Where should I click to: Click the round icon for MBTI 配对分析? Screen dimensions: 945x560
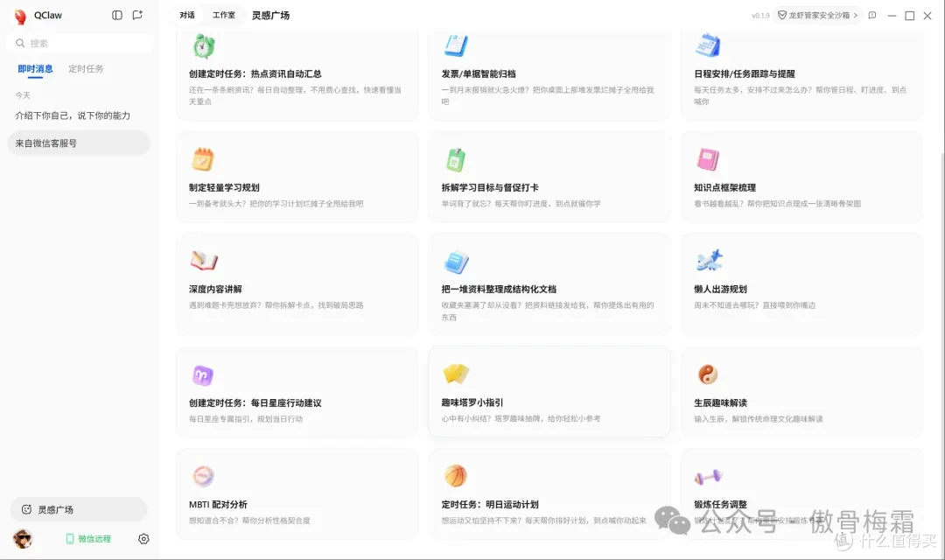[x=203, y=476]
